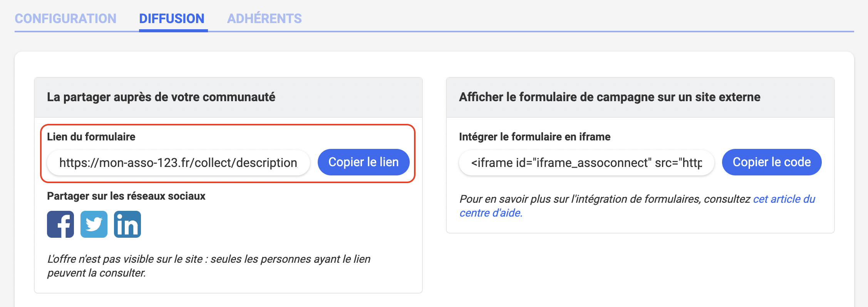Click the Afficher le formulaire de campagne header
Viewport: 868px width, 307px height.
pyautogui.click(x=610, y=97)
